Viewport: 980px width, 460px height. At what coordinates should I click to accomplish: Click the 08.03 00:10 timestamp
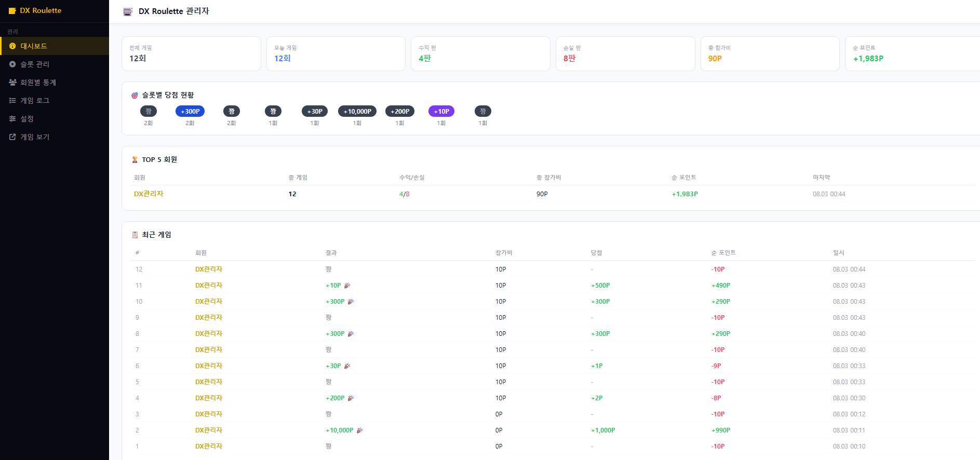849,447
